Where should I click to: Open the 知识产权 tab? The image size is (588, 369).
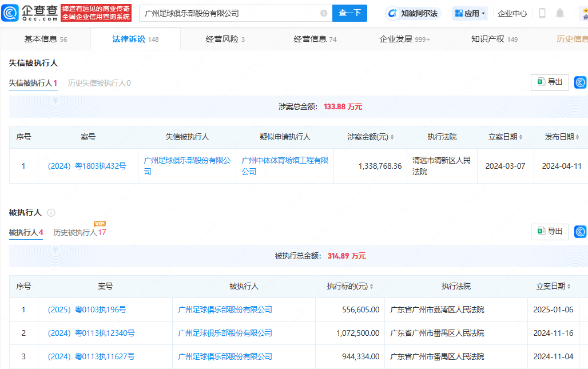[x=494, y=39]
